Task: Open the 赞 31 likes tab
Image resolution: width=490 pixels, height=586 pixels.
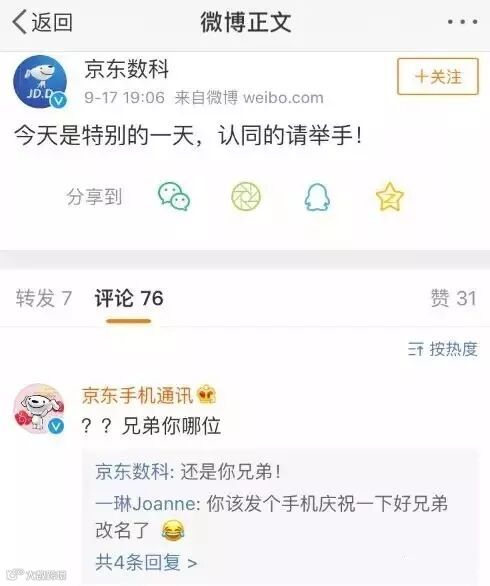Action: (454, 298)
